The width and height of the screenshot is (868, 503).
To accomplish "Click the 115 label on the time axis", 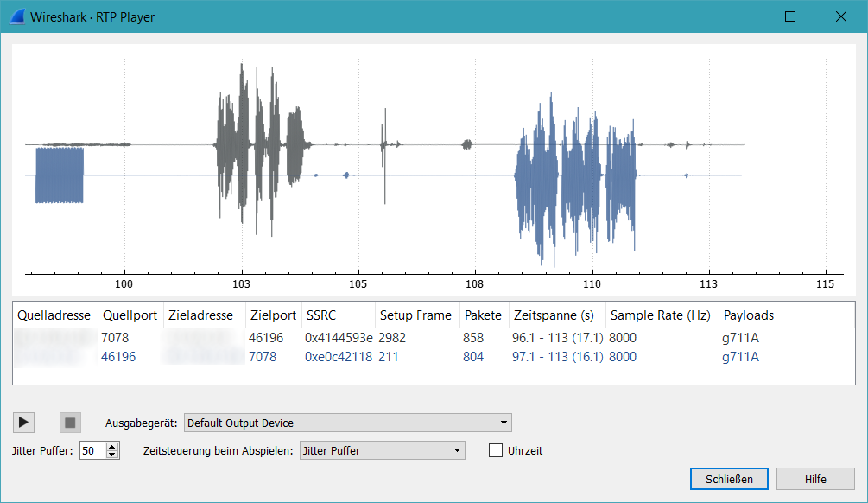I will (825, 284).
